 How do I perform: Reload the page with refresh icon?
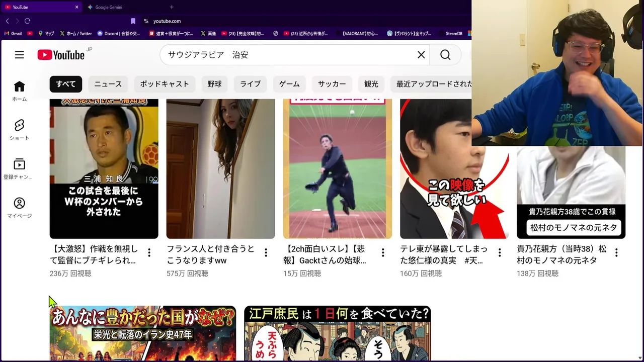coord(27,21)
